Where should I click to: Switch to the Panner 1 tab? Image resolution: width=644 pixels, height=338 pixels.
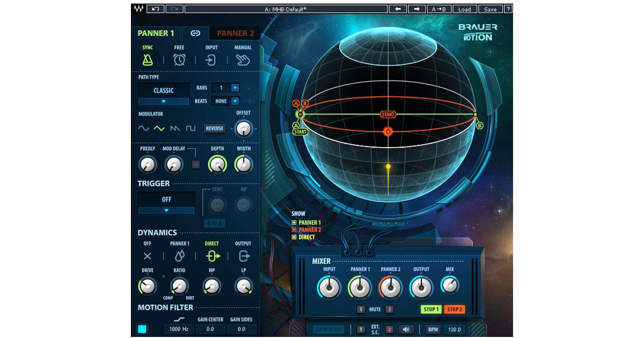[156, 34]
